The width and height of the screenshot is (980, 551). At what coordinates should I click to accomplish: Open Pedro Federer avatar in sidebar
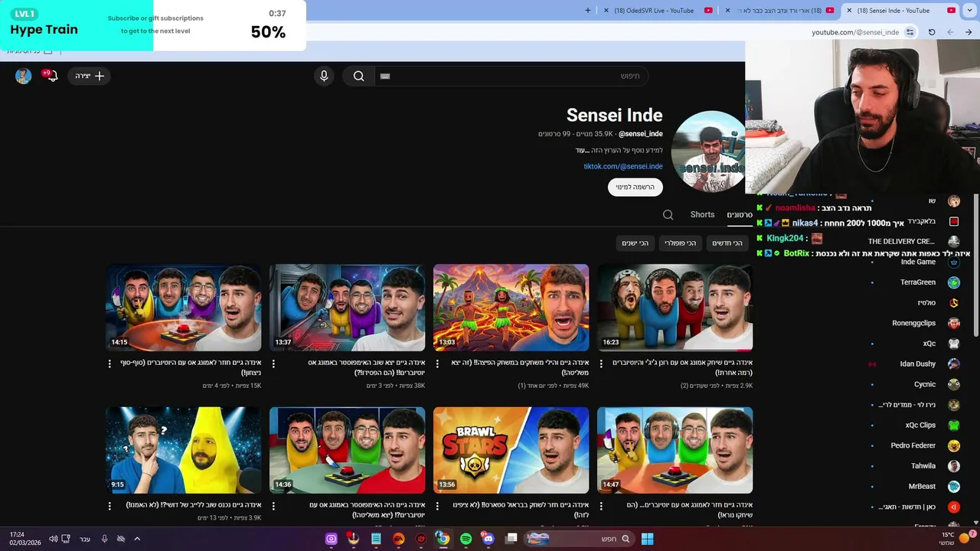coord(954,445)
